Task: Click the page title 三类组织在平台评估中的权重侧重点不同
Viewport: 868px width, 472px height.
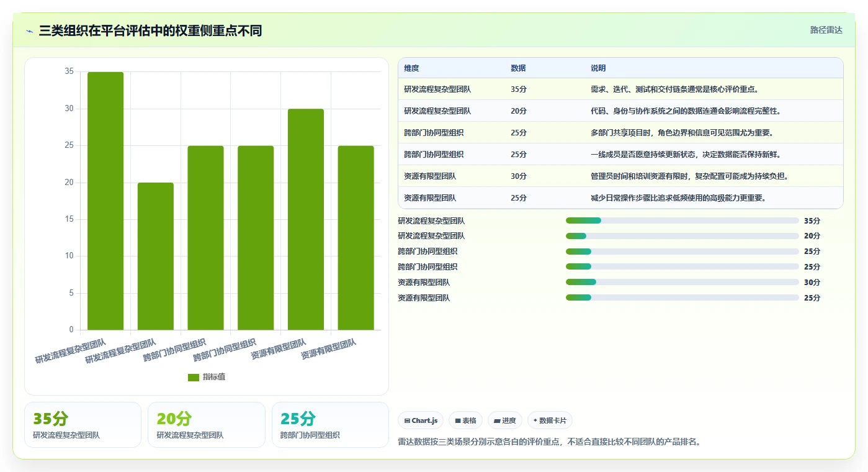Action: pos(150,31)
